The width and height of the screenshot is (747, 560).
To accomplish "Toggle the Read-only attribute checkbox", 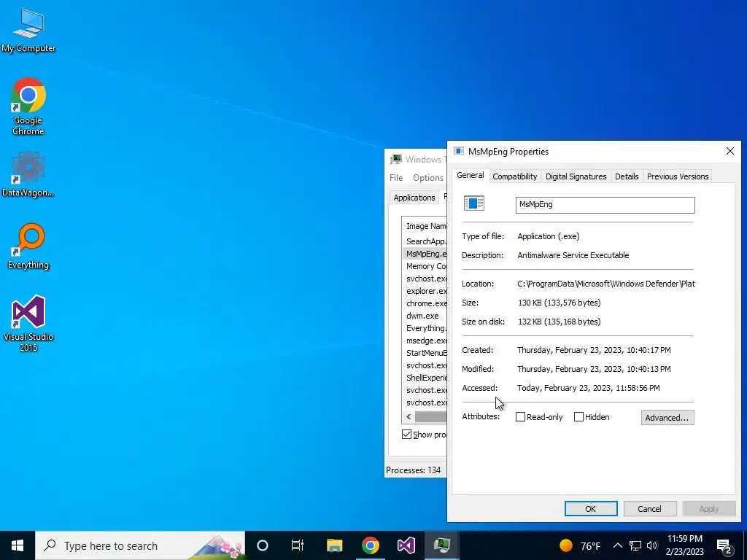I will click(x=520, y=417).
